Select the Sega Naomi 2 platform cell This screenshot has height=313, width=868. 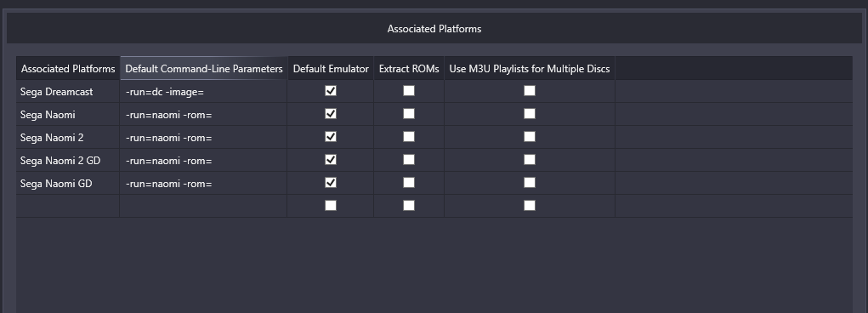tap(68, 138)
